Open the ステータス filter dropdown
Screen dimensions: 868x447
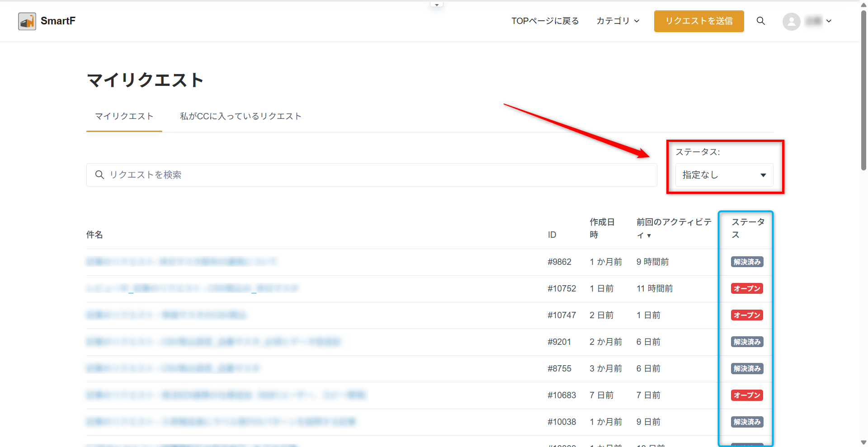pyautogui.click(x=724, y=175)
